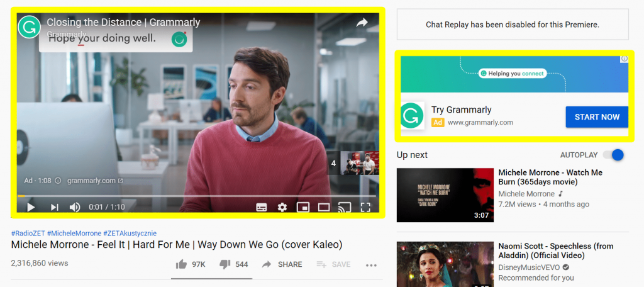Click 'Try Grammarly' ad headline

[x=461, y=110]
